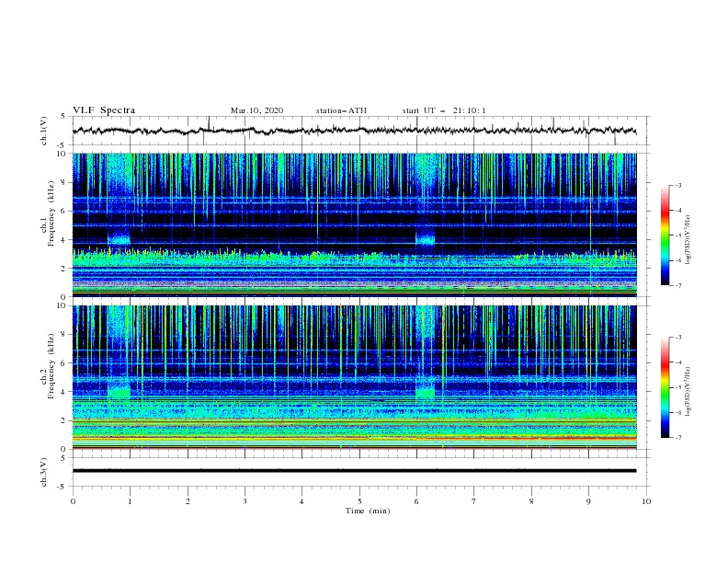Click the ch.2 "Frequency (kHz)" axis label

(51, 366)
